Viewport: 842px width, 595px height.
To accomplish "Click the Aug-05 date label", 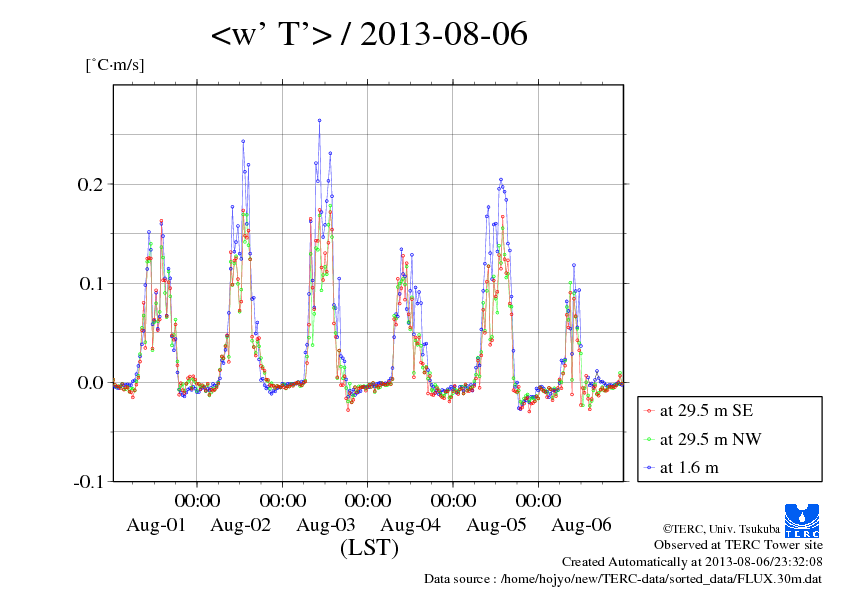I will click(x=496, y=525).
